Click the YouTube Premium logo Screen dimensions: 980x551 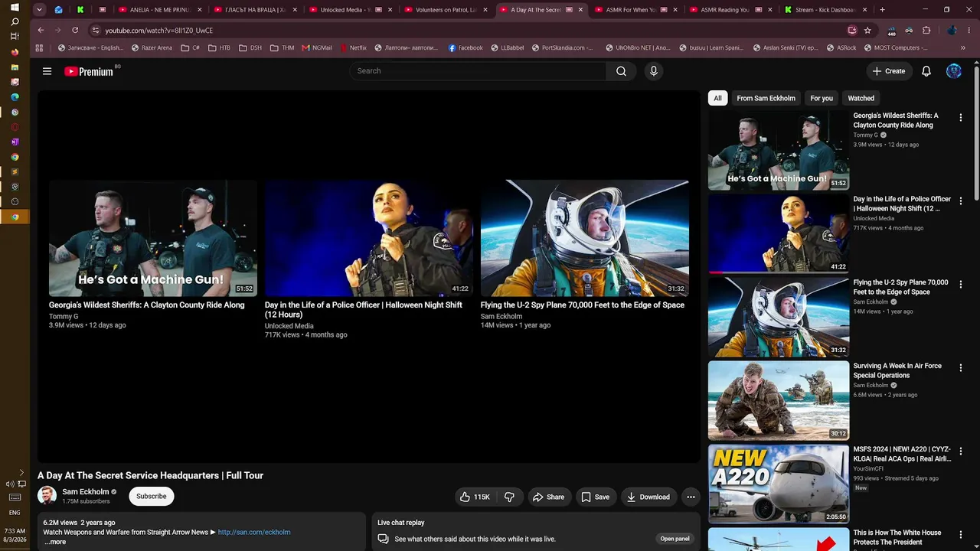point(89,71)
